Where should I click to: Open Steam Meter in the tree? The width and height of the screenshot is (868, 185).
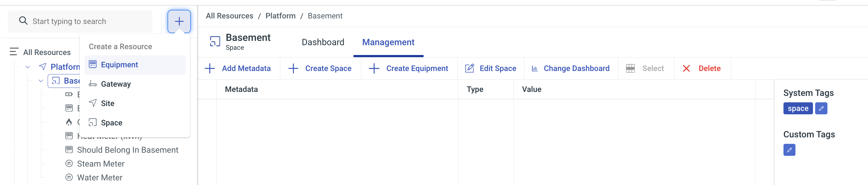[101, 164]
